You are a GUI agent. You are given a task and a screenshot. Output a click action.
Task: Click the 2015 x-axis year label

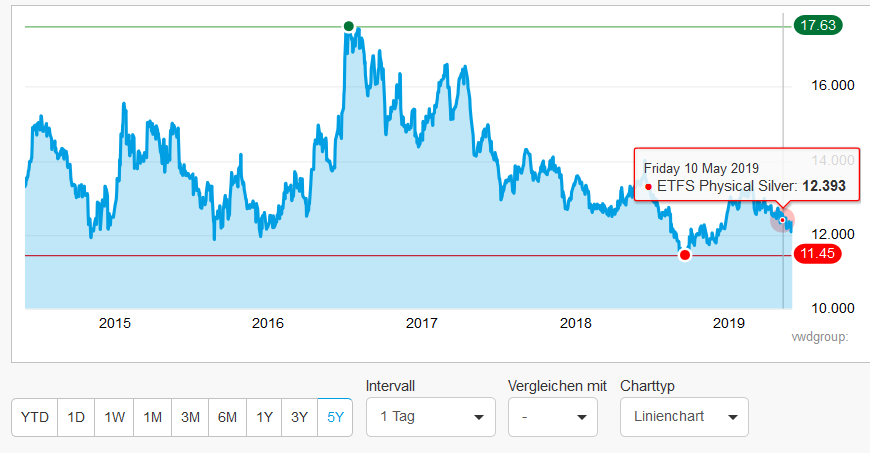point(115,322)
